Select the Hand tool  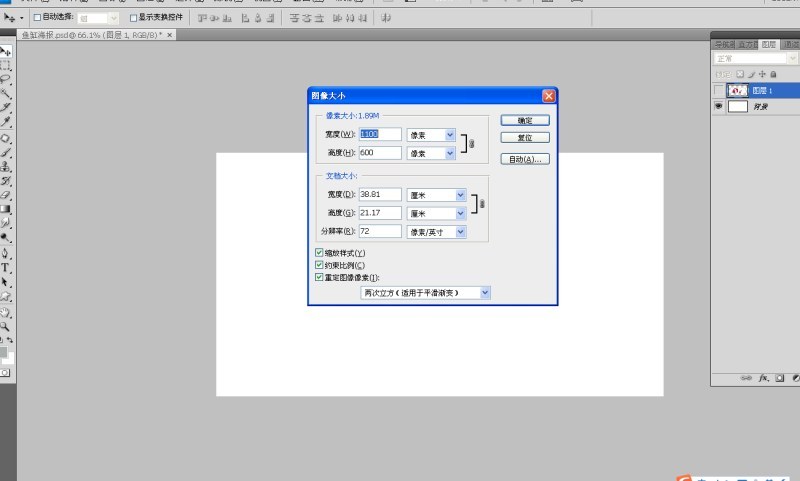tap(6, 312)
